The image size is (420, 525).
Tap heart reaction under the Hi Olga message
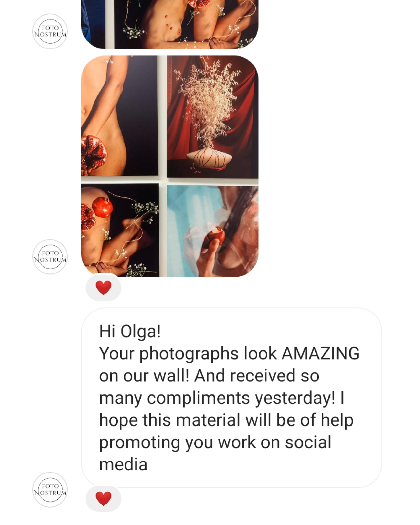[104, 498]
